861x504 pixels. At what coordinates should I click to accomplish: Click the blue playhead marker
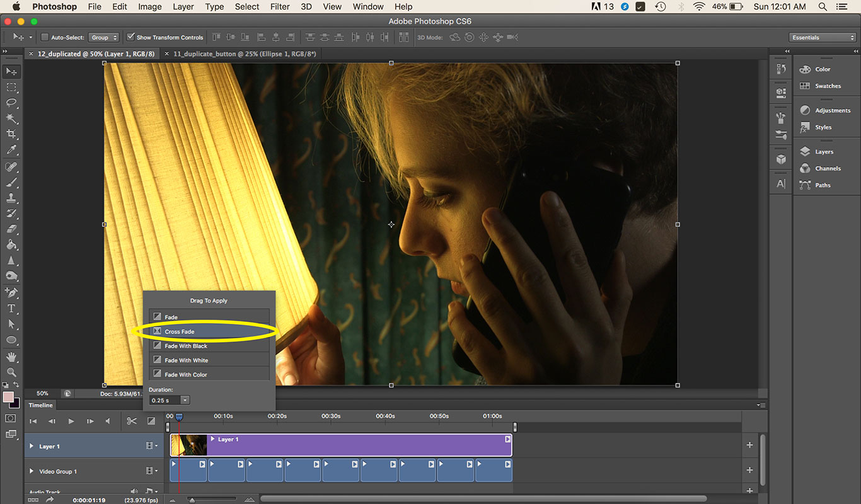click(179, 417)
